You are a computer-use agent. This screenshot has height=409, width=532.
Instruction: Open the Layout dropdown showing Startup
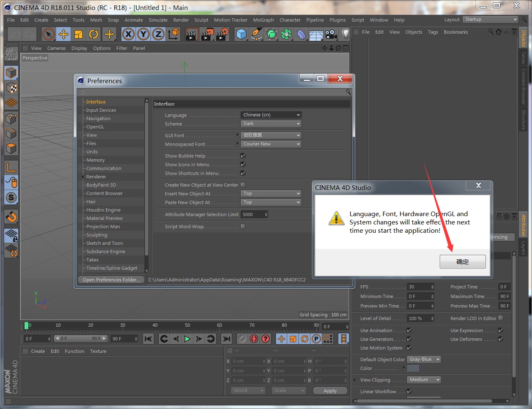pos(490,20)
